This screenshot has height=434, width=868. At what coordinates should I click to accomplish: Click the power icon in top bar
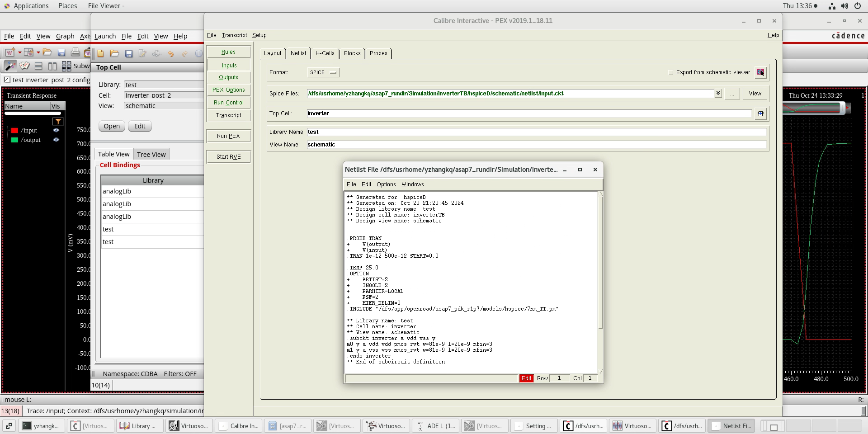pos(857,6)
